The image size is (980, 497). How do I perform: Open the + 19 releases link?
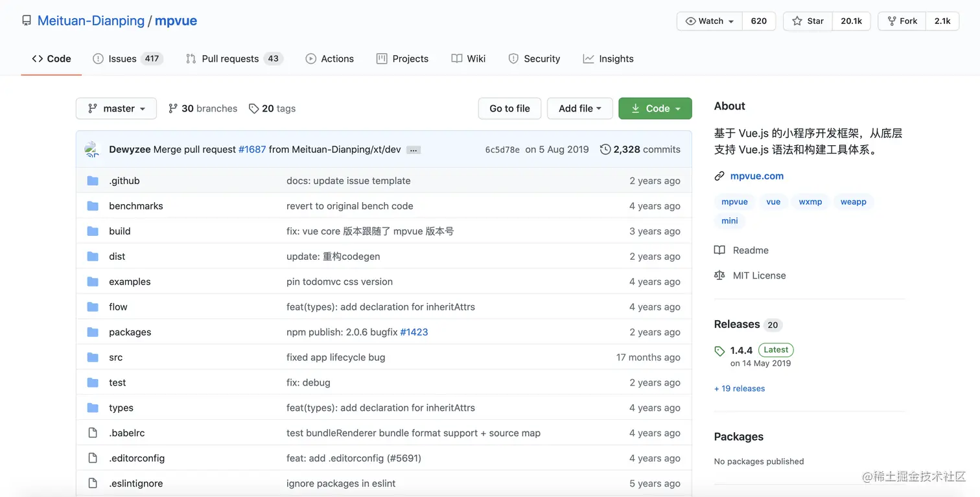(x=740, y=388)
